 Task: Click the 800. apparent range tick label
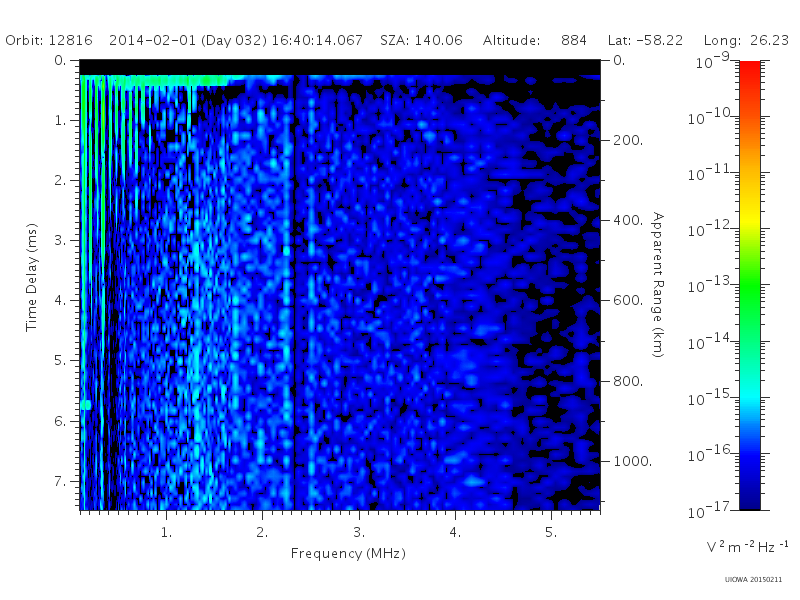(x=628, y=381)
